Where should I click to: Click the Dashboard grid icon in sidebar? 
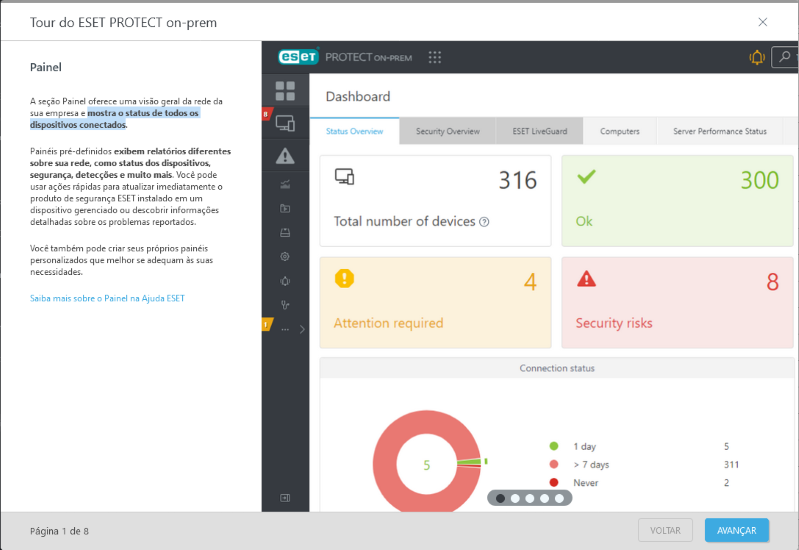[x=285, y=91]
